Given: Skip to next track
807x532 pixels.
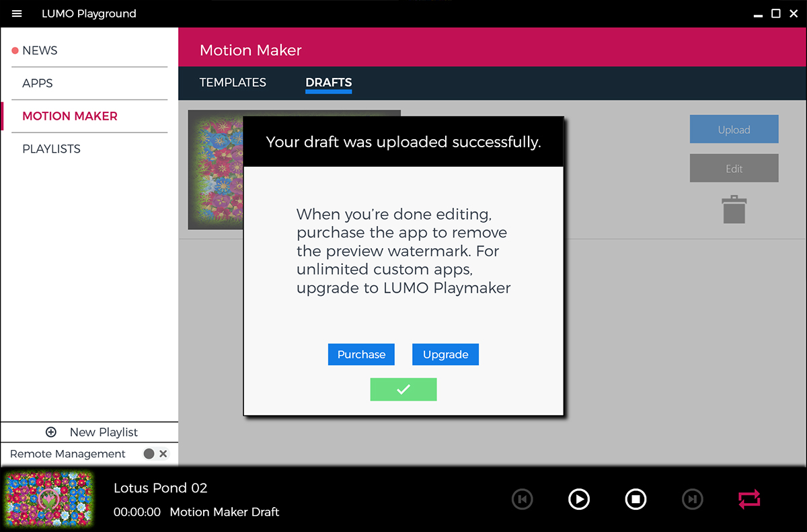Looking at the screenshot, I should [x=692, y=499].
